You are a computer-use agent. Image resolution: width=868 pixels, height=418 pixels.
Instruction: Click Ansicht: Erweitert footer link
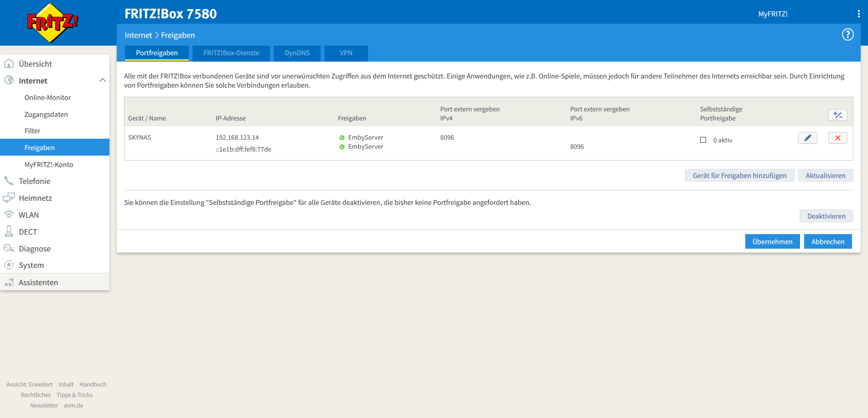(30, 385)
